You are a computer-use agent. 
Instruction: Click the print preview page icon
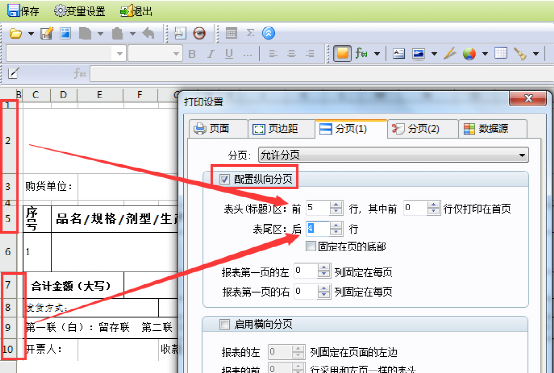180,33
